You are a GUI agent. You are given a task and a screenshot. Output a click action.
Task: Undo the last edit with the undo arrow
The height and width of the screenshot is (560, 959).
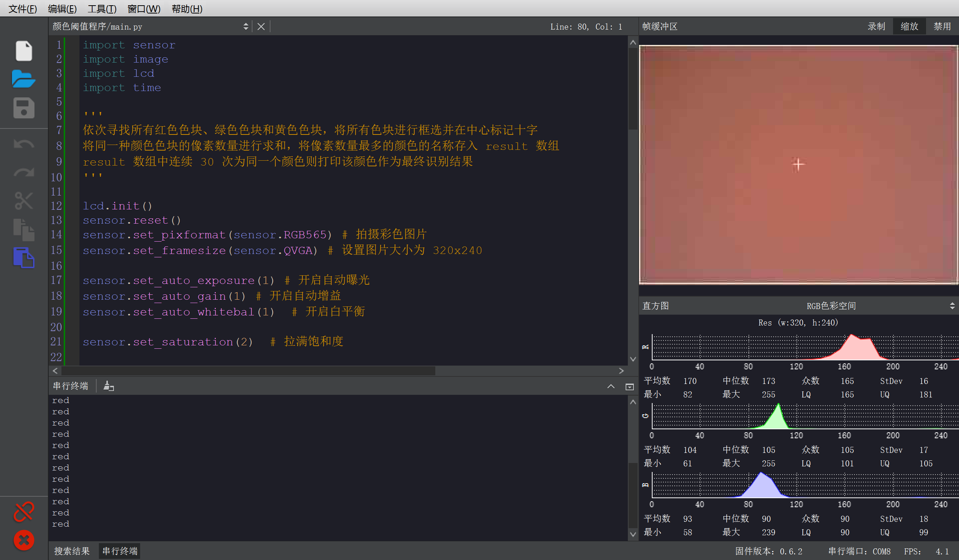tap(24, 144)
